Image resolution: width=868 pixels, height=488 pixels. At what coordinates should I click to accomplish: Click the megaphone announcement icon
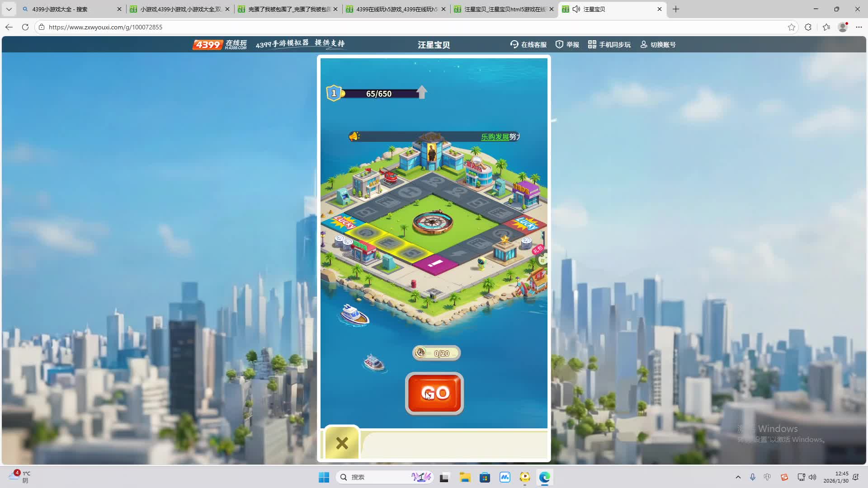(x=354, y=136)
